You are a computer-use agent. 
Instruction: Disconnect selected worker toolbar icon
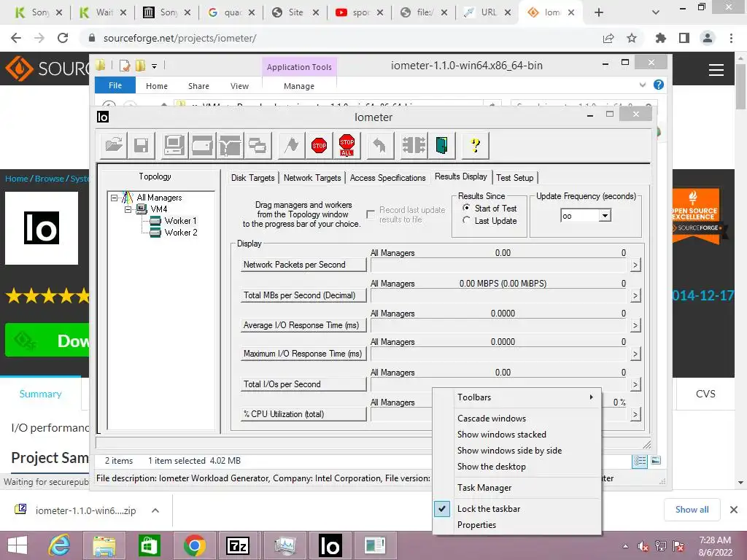[x=414, y=145]
